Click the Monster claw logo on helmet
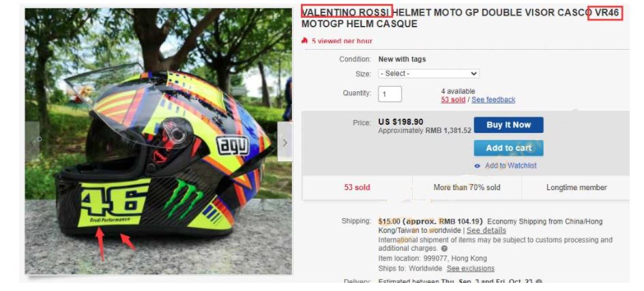 point(183,198)
